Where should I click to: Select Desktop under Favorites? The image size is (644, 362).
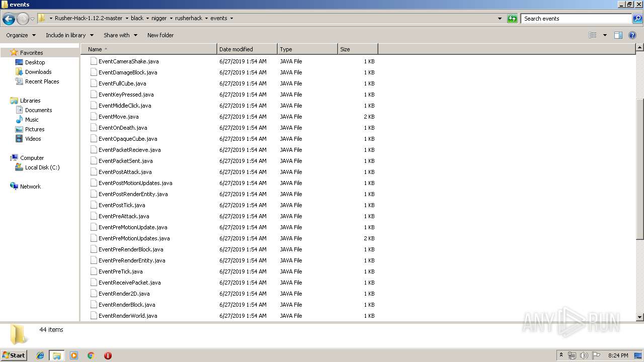(x=35, y=62)
